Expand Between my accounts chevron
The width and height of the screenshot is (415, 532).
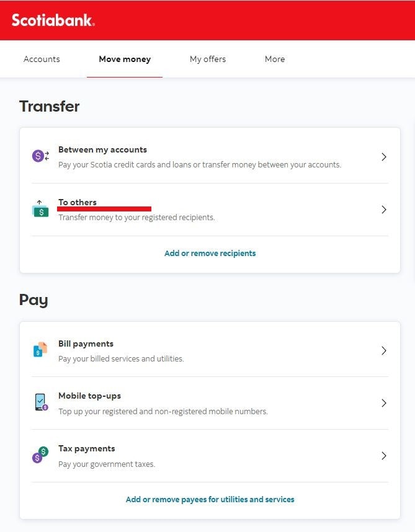point(384,157)
